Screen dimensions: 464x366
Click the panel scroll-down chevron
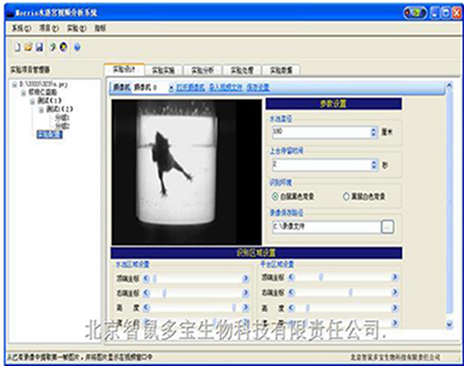[449, 324]
